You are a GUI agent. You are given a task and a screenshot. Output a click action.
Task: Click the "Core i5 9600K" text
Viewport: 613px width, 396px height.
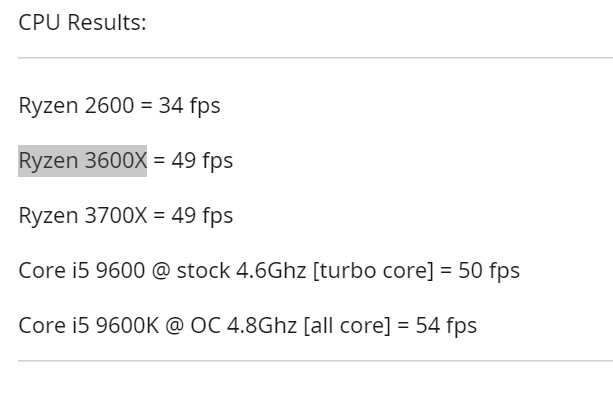point(89,326)
